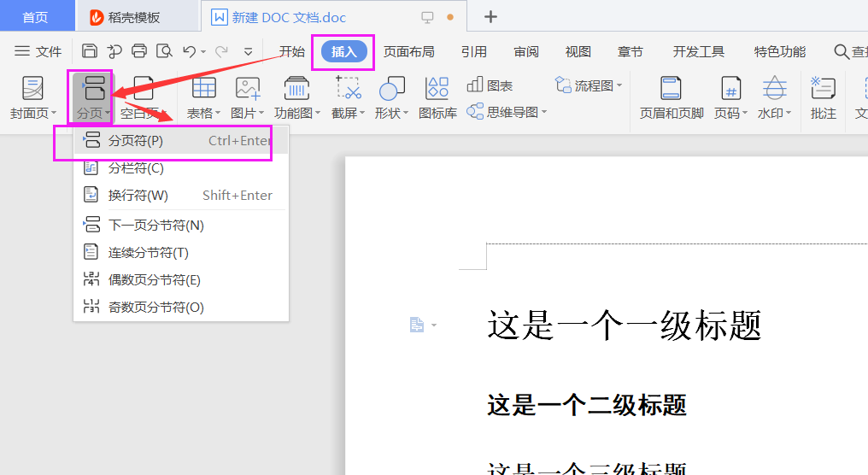Open the 页面布局 tab

[x=408, y=51]
